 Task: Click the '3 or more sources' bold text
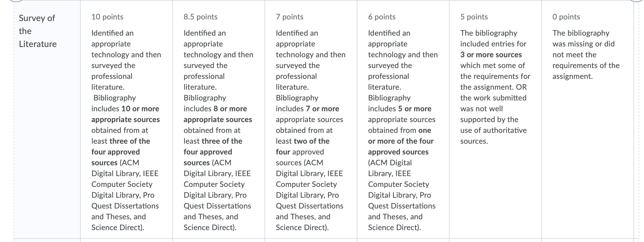[x=491, y=55]
